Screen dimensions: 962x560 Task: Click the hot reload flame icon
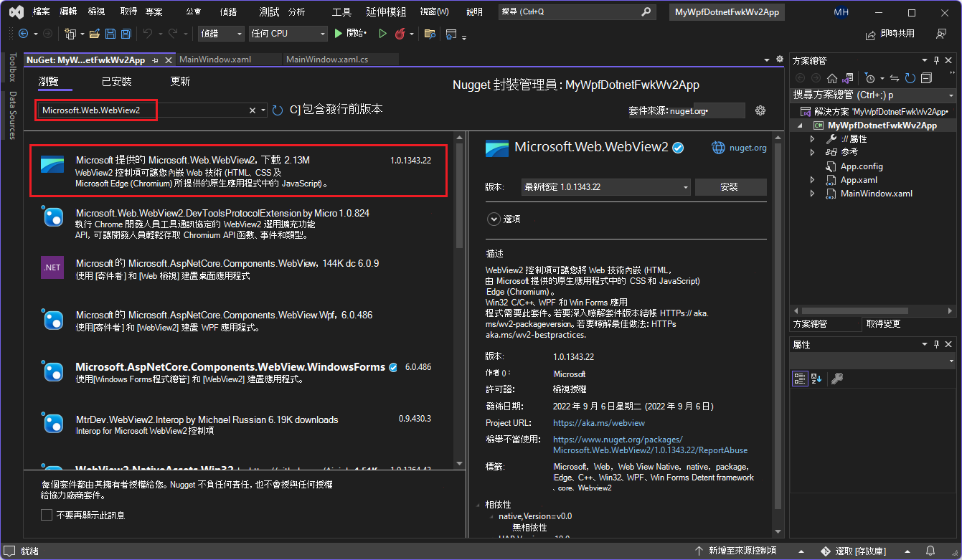coord(400,34)
